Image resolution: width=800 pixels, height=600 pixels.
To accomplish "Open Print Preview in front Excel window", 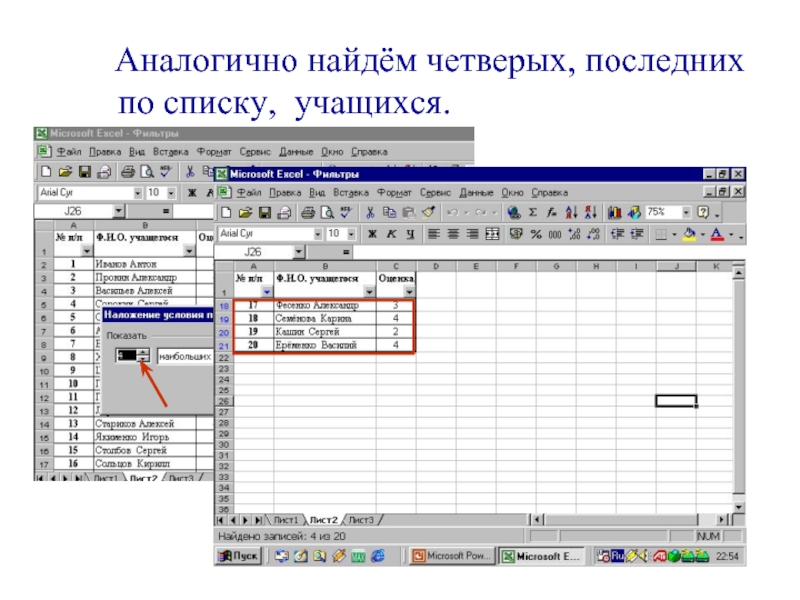I will (327, 212).
